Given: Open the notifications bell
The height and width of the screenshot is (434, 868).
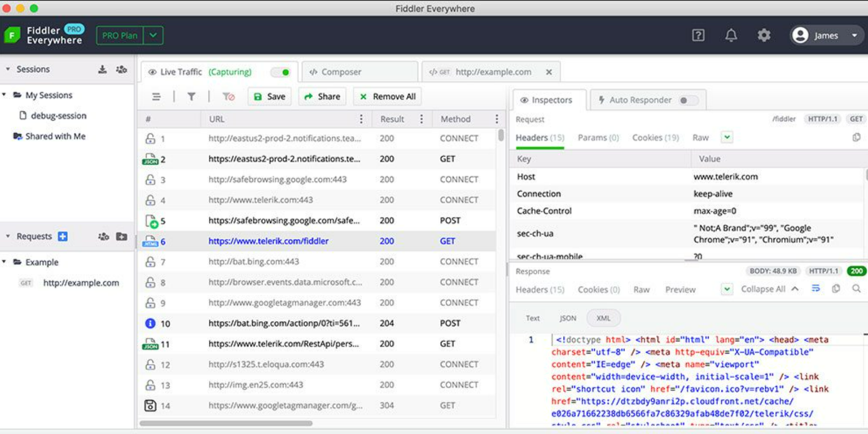Looking at the screenshot, I should point(731,35).
